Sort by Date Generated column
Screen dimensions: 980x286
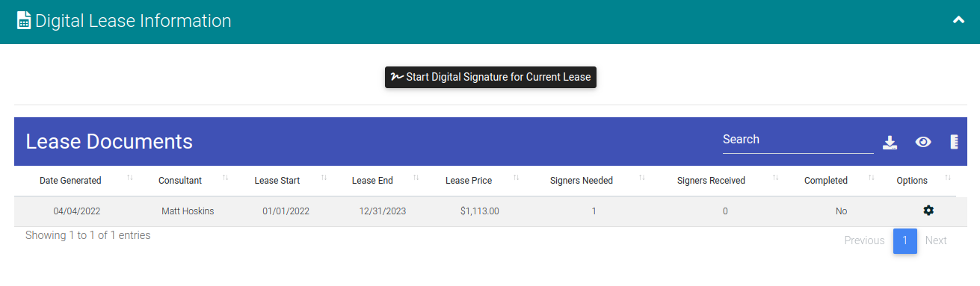click(70, 181)
